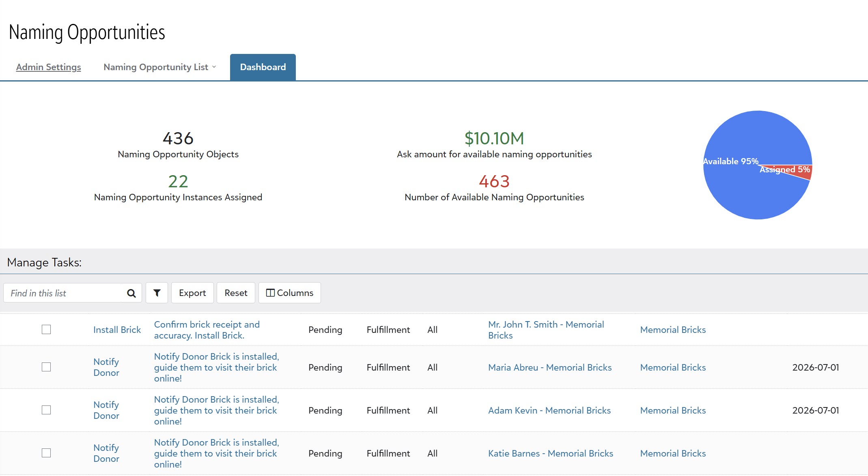The width and height of the screenshot is (868, 476).
Task: Open Memorial Bricks link in Maria Abreu row
Action: [673, 367]
